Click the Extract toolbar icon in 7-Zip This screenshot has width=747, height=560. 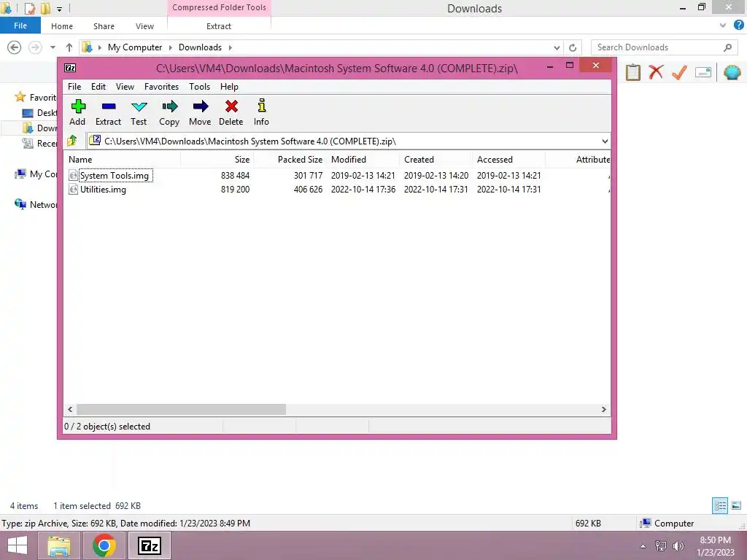(x=109, y=106)
